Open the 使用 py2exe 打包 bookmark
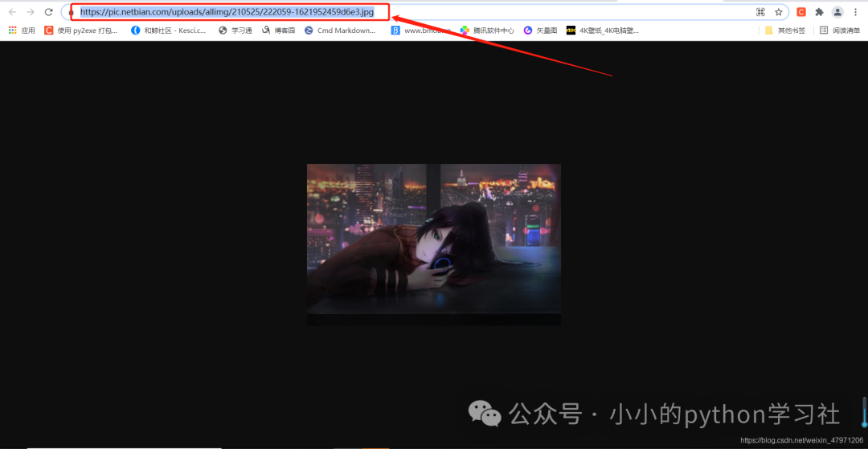868x449 pixels. click(x=81, y=31)
